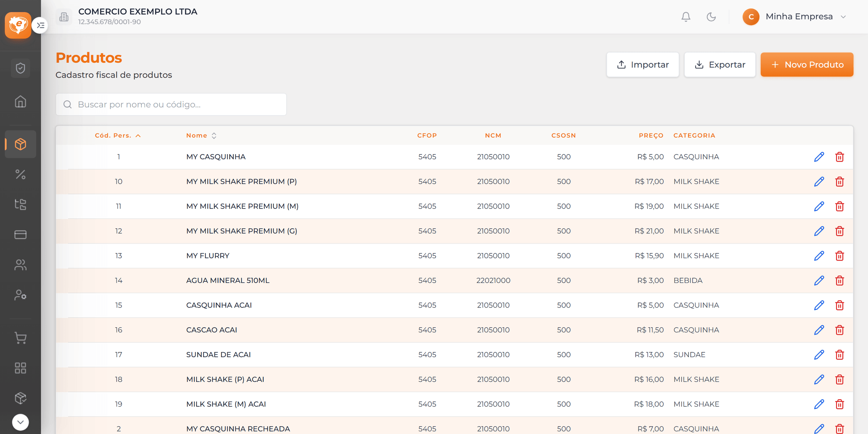This screenshot has height=434, width=868.
Task: Click the Novo Produto button
Action: (x=807, y=65)
